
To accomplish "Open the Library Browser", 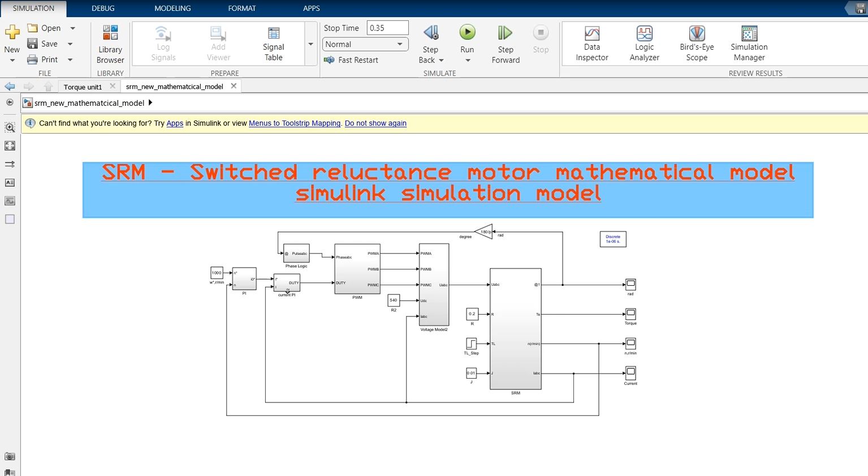I will pyautogui.click(x=110, y=43).
